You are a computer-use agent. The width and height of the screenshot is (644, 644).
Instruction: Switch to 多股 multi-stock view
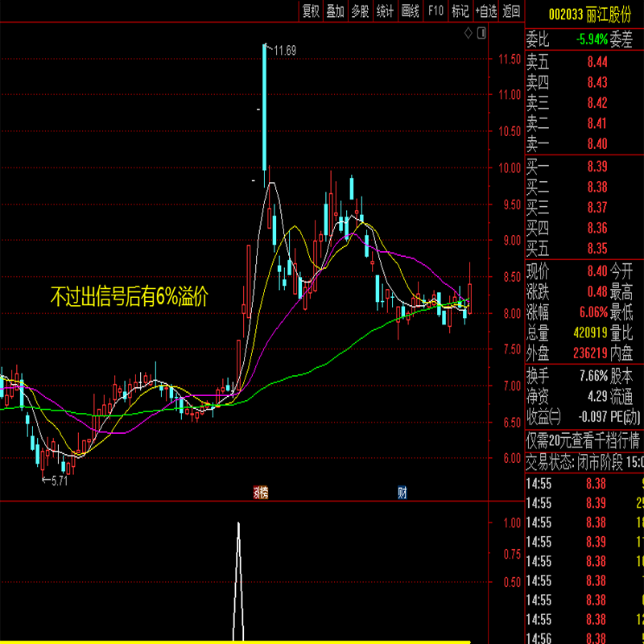click(361, 11)
